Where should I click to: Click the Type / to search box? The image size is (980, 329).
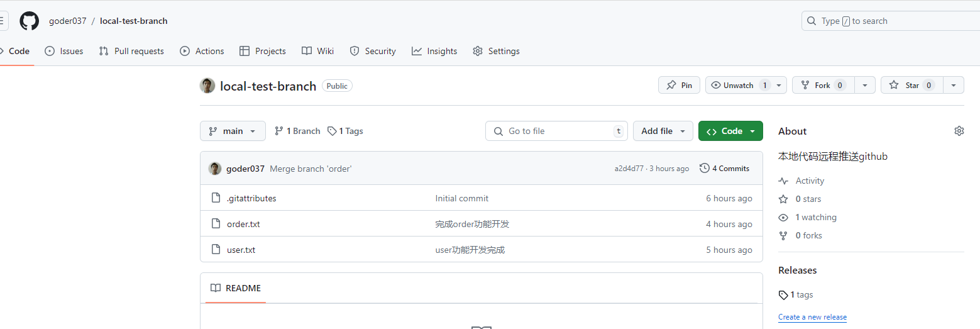(891, 21)
